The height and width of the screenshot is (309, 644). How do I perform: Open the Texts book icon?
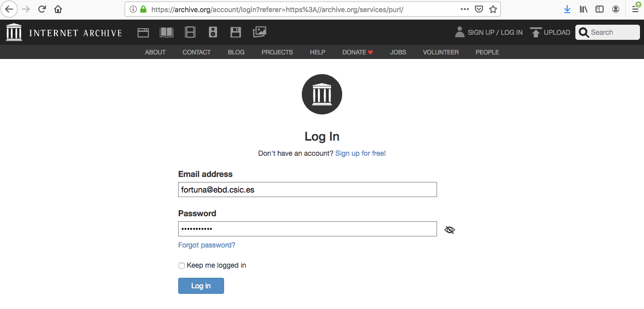(x=167, y=33)
